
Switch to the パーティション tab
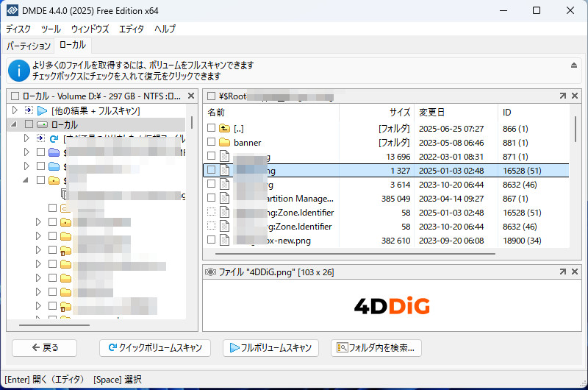(x=28, y=46)
